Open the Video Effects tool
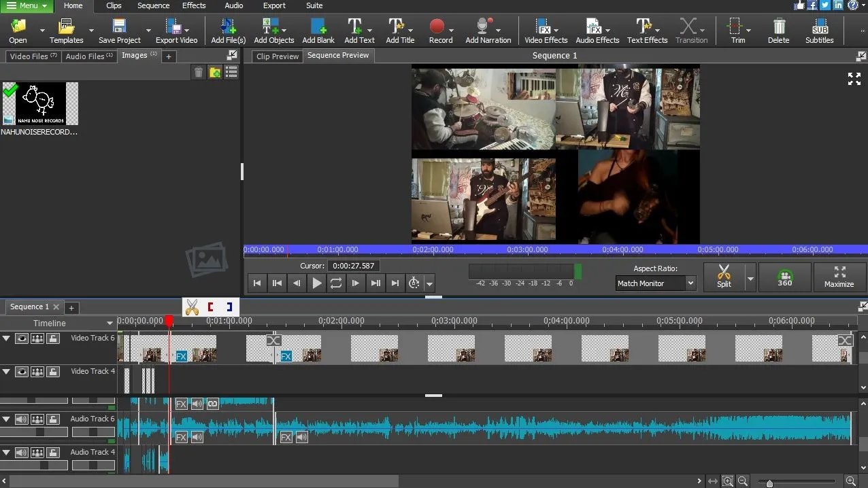Viewport: 868px width, 488px height. 545,31
